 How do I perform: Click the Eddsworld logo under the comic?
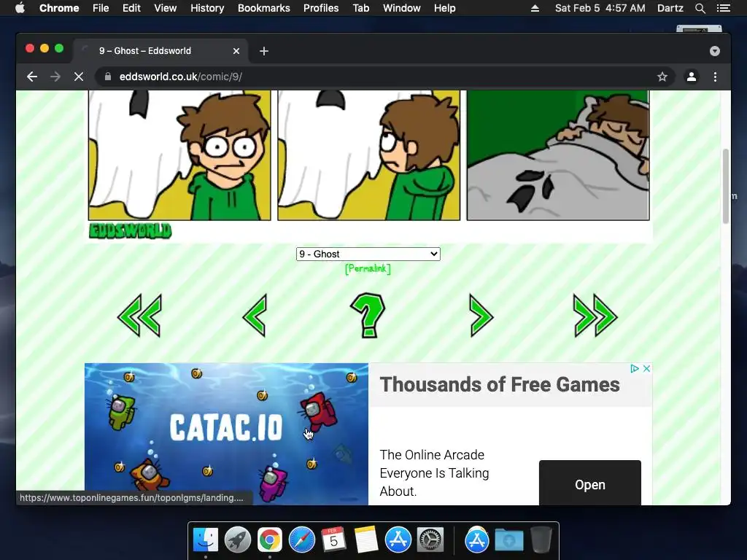pos(131,231)
